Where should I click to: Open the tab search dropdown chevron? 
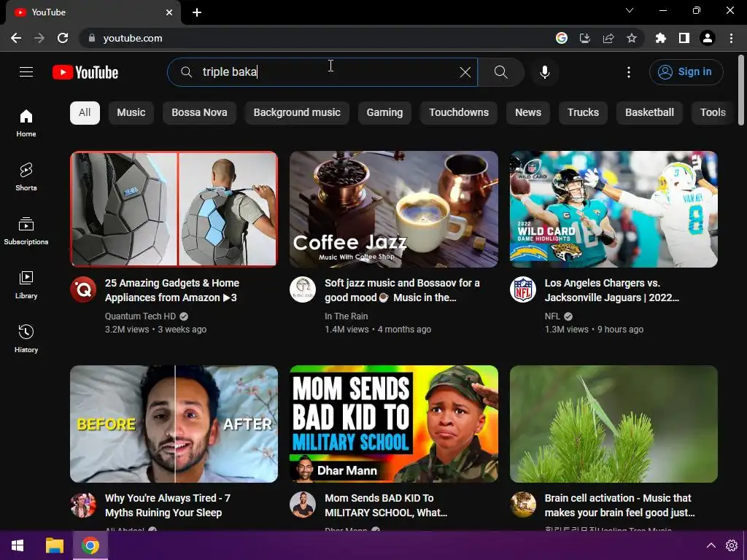pos(630,10)
